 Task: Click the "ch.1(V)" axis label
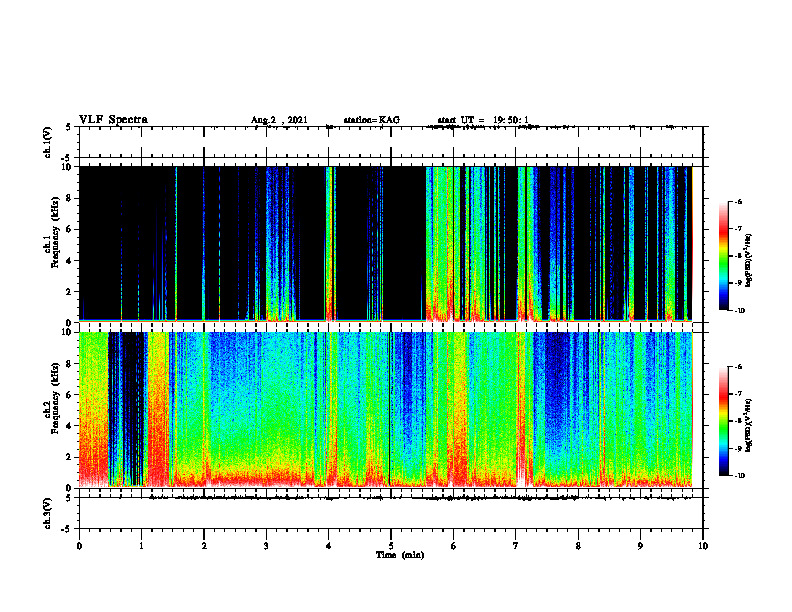point(48,142)
